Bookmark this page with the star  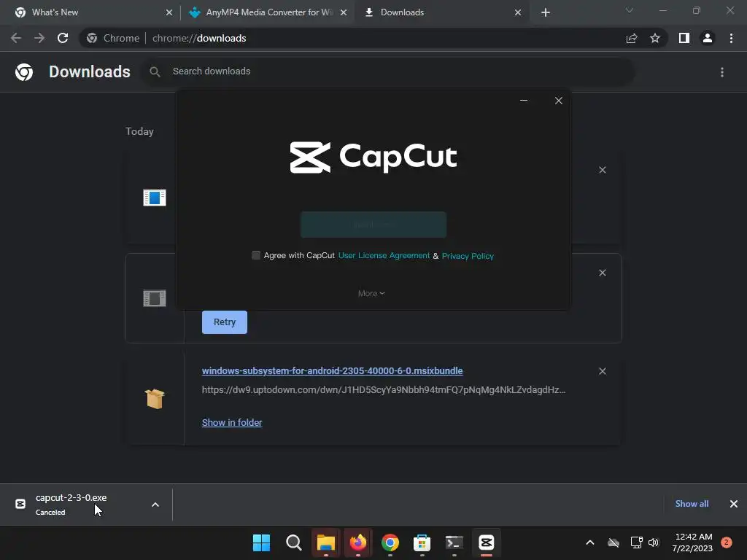click(655, 38)
